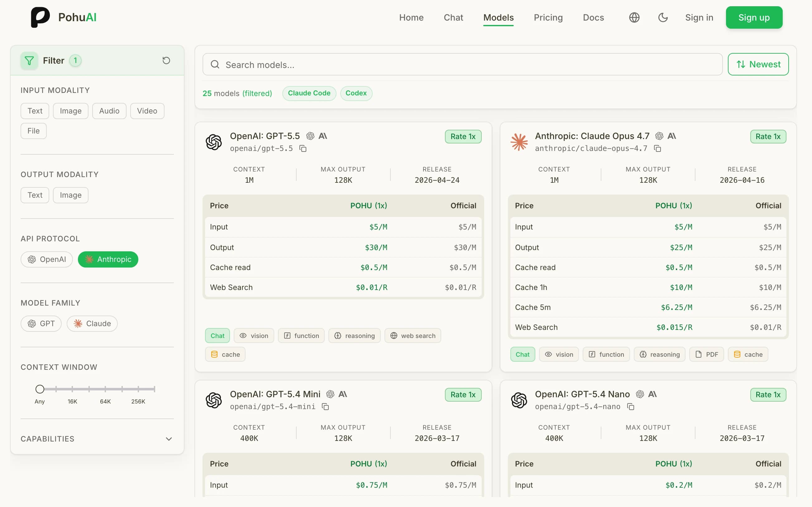The width and height of the screenshot is (812, 507).
Task: Click Rate 1x badge on GPT-5.4 Mini
Action: [463, 395]
